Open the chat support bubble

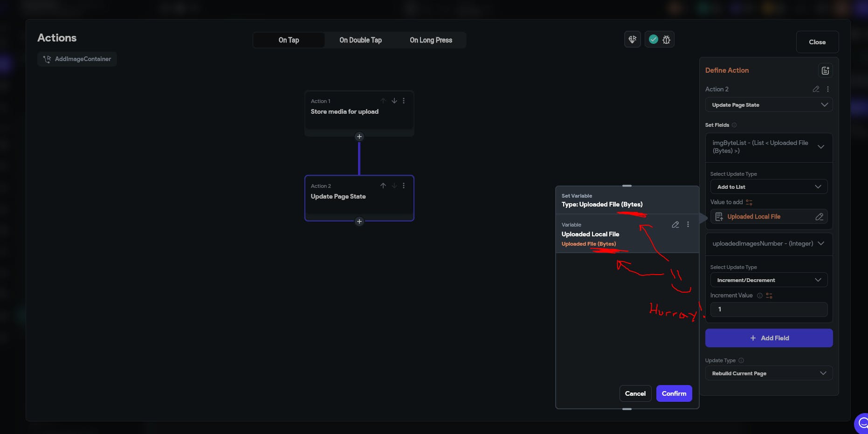coord(862,423)
